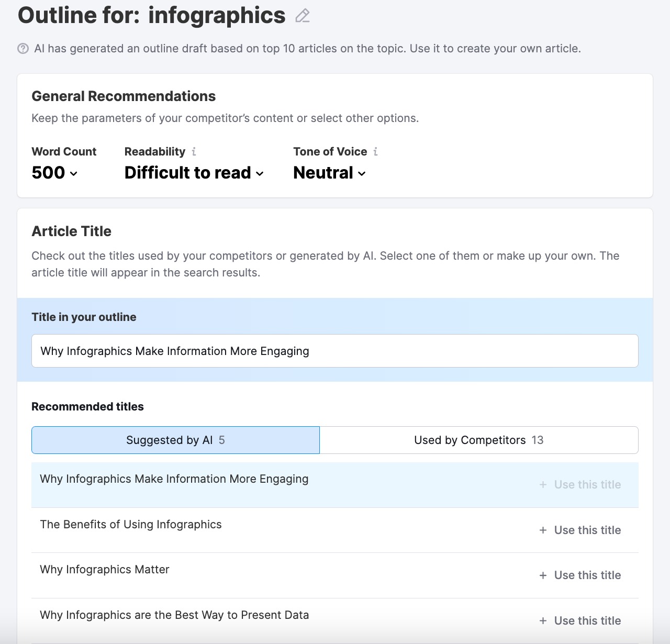Screen dimensions: 670x644
Task: Click the 'Word Count' label
Action: [64, 152]
